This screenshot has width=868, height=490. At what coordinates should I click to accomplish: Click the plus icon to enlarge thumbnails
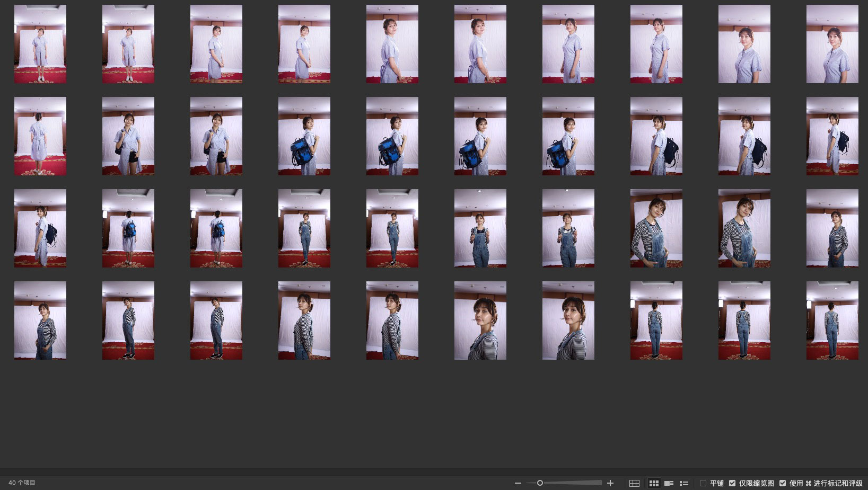click(x=610, y=483)
